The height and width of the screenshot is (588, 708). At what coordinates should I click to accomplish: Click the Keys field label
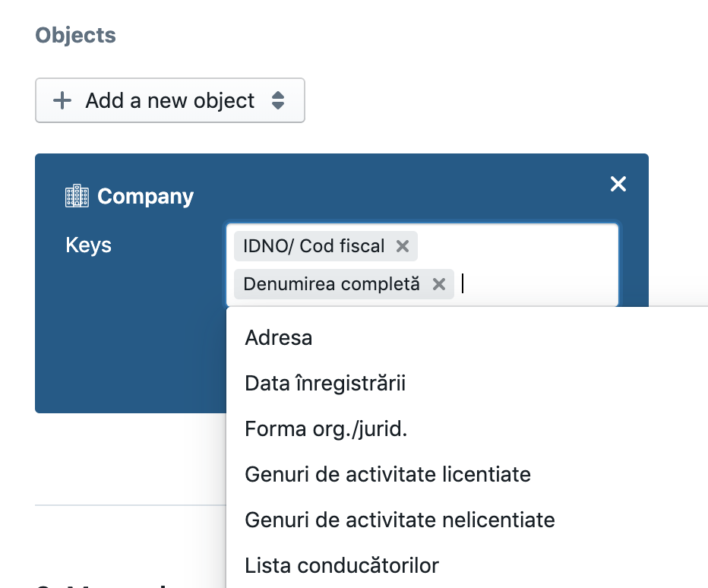(x=88, y=245)
